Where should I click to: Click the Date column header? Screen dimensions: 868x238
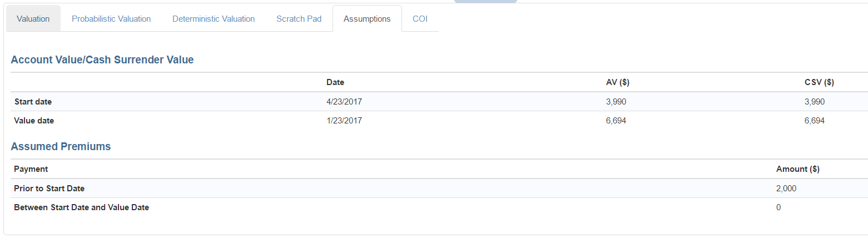tap(335, 83)
